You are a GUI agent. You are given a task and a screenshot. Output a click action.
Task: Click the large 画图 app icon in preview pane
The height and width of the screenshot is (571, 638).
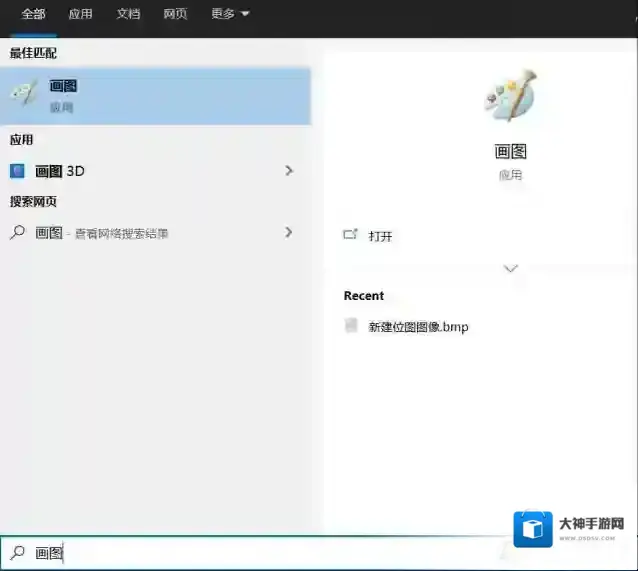(510, 96)
